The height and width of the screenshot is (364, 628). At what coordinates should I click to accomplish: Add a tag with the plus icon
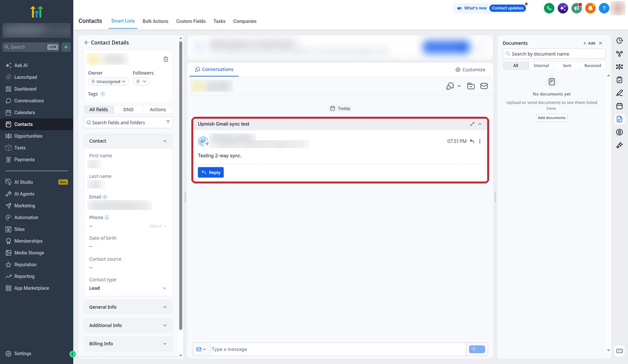pos(103,94)
